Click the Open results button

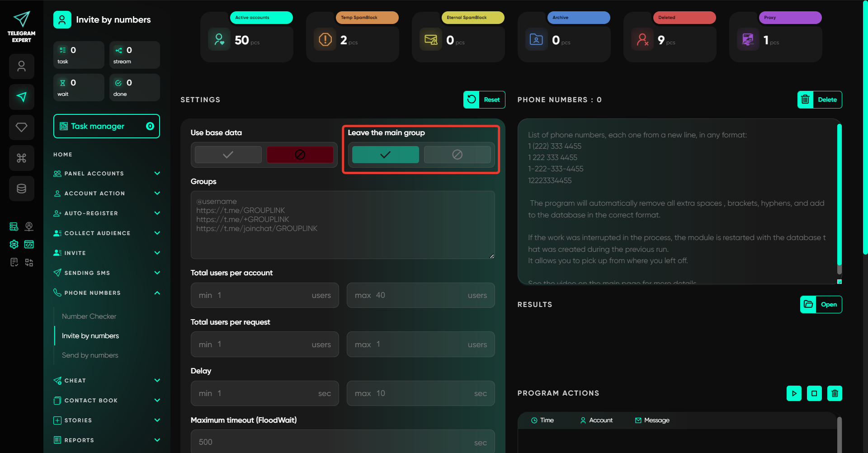(821, 305)
